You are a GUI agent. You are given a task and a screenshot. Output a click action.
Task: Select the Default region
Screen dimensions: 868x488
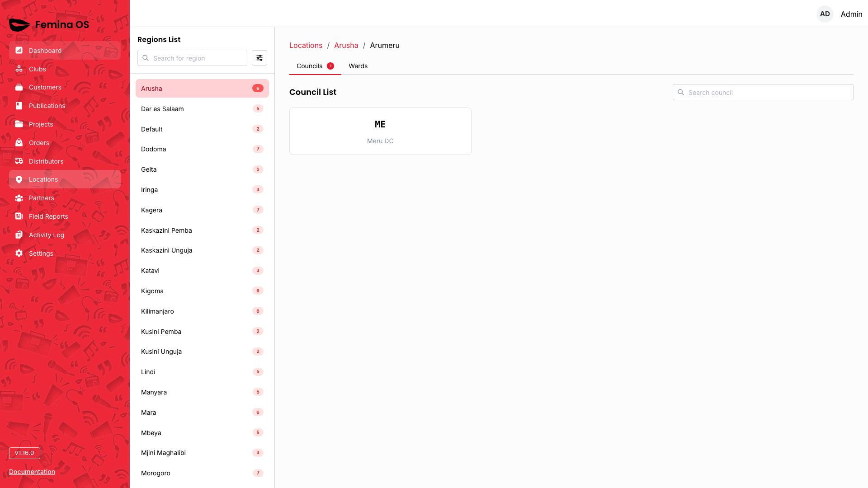click(x=202, y=129)
